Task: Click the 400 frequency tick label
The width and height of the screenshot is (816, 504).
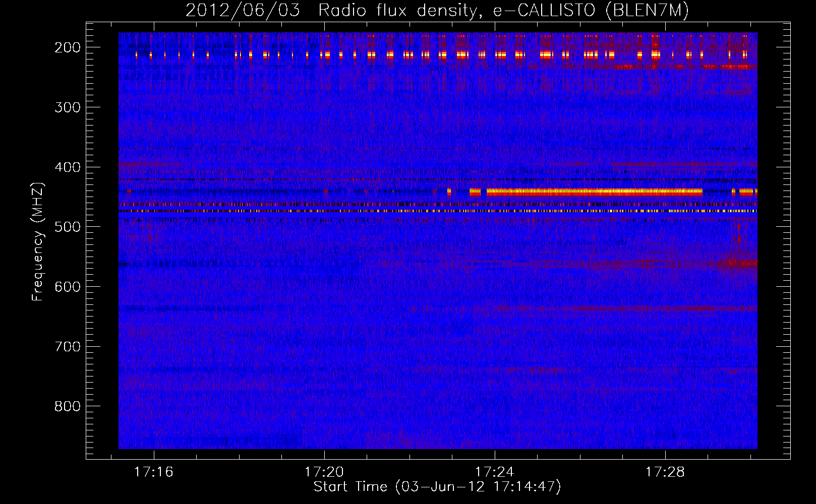Action: pos(68,167)
